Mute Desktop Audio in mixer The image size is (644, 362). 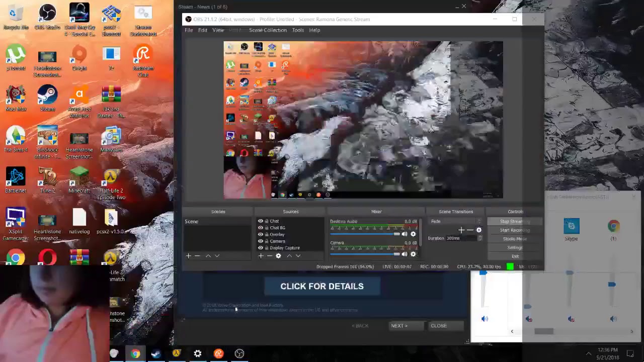pos(405,234)
